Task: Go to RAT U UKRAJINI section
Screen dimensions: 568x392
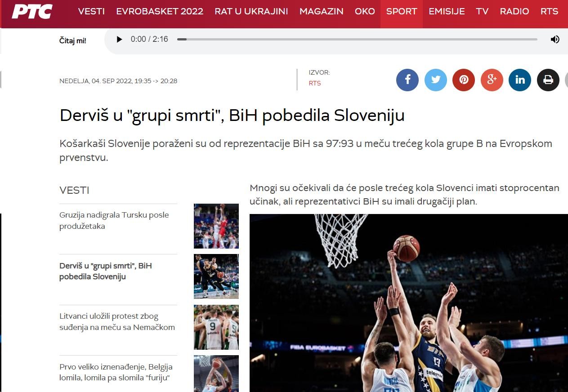Action: [251, 12]
